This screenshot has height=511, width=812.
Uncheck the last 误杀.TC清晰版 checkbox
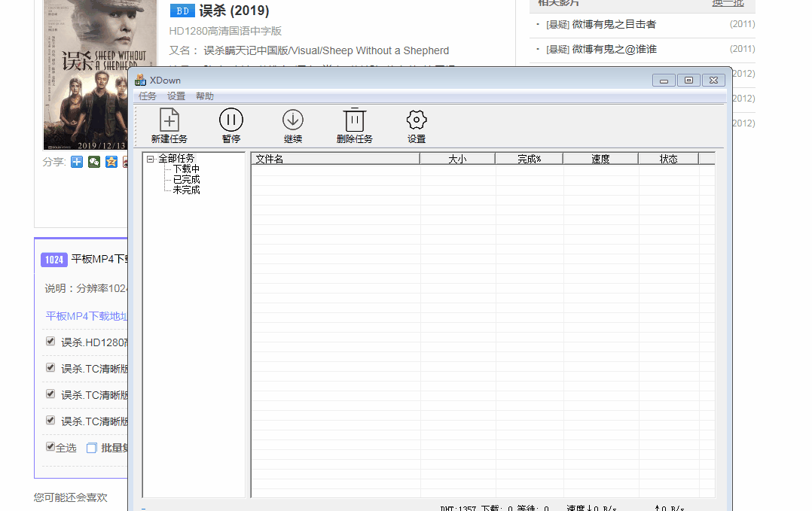coord(50,420)
